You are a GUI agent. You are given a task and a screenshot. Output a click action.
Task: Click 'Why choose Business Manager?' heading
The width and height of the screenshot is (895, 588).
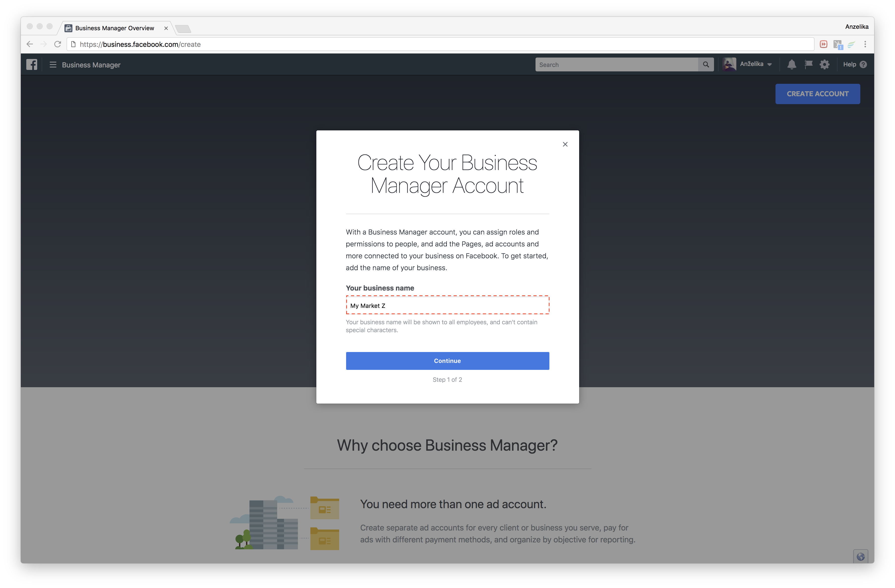tap(447, 445)
